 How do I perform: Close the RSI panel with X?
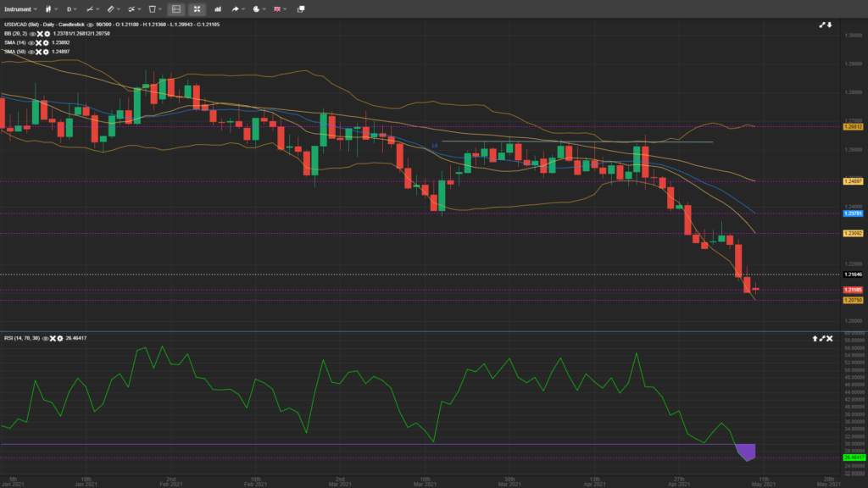(829, 338)
